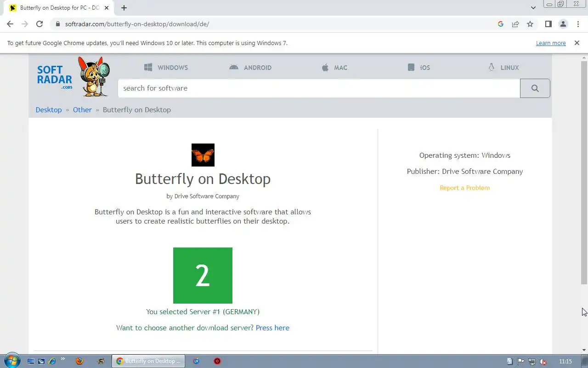Image resolution: width=588 pixels, height=368 pixels.
Task: Bookmark this page with the star icon
Action: pyautogui.click(x=530, y=24)
